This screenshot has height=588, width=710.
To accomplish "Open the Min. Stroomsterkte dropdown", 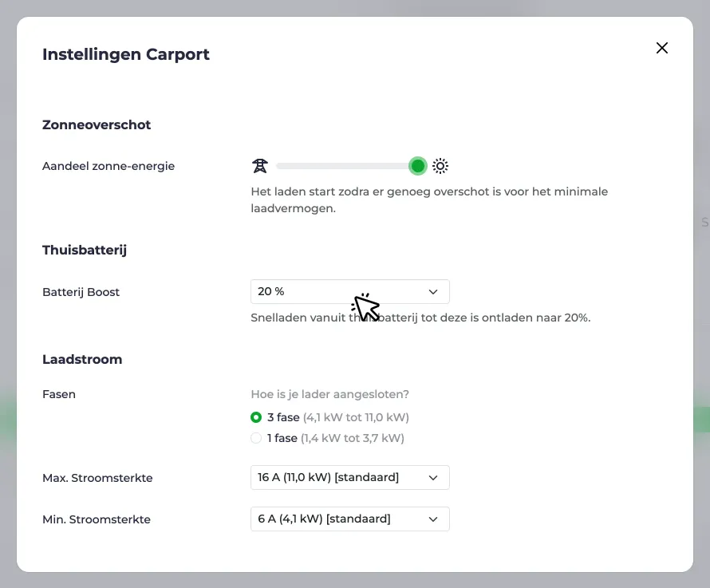I will pos(350,519).
